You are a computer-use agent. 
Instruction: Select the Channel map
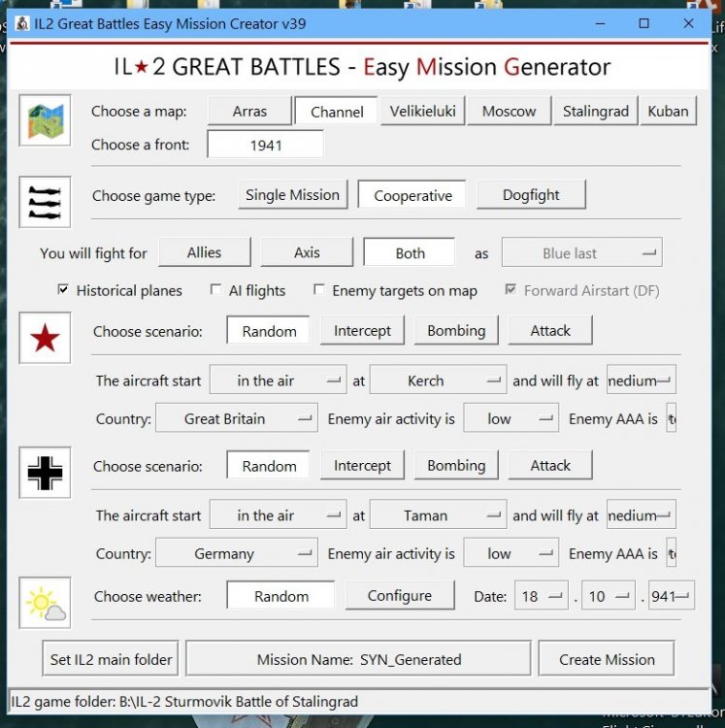337,111
